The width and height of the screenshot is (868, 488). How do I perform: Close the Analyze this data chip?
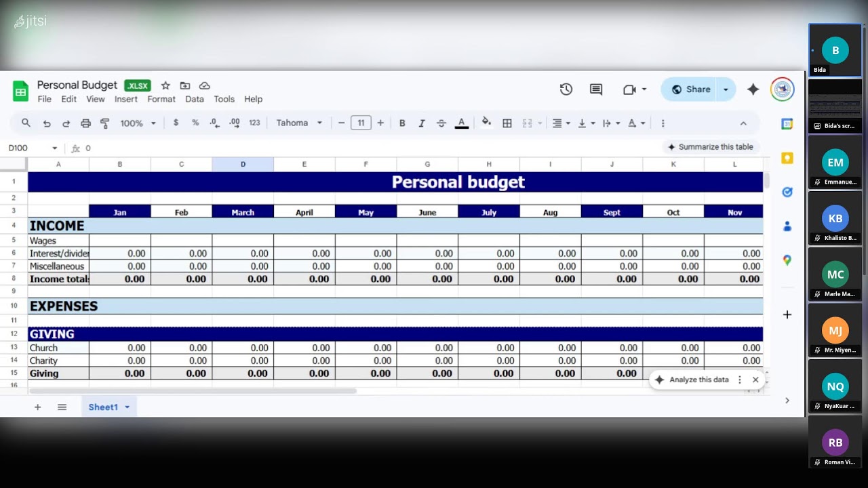(755, 380)
